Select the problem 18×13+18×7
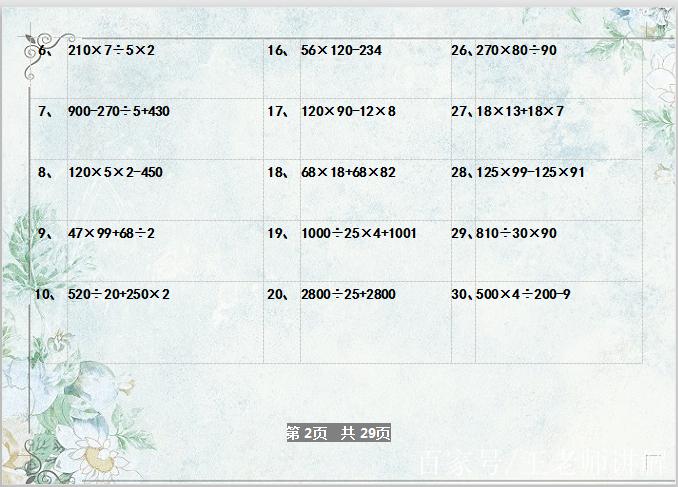 (x=520, y=111)
